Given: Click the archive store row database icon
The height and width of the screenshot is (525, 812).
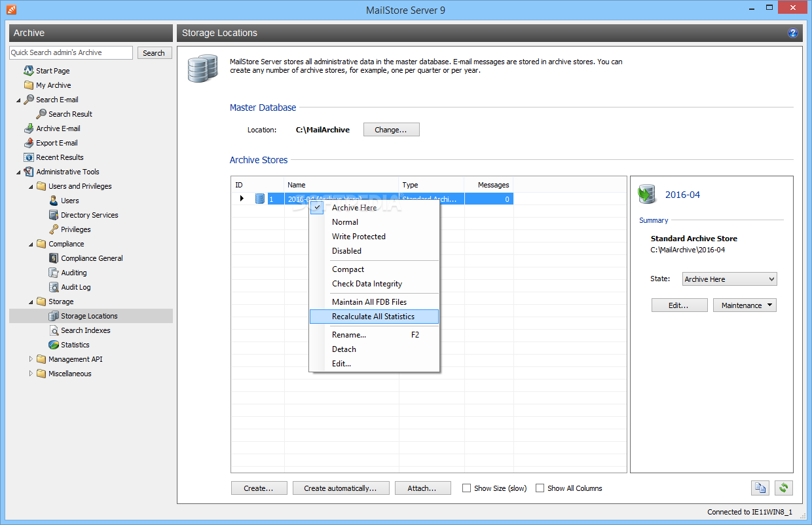Looking at the screenshot, I should tap(260, 199).
